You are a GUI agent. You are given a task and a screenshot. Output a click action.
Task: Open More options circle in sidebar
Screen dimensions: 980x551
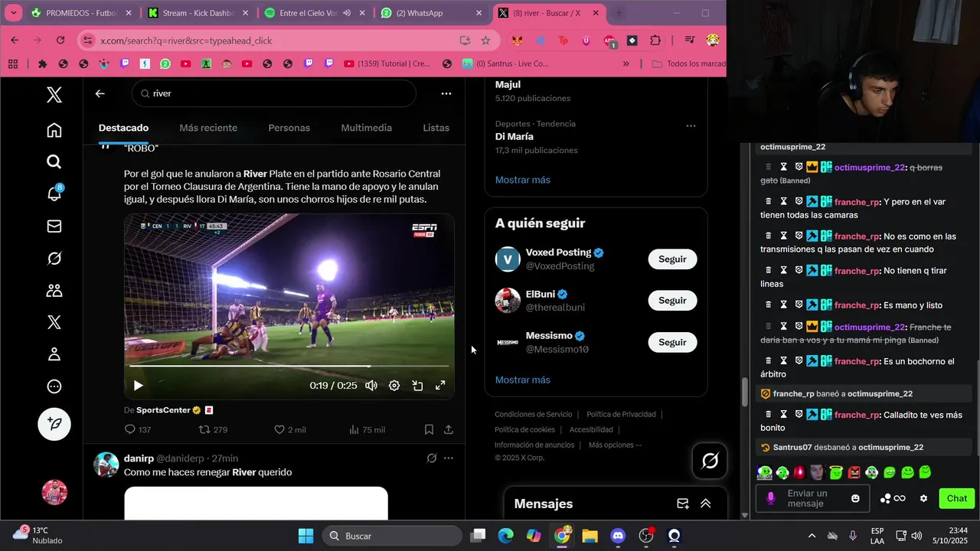click(54, 386)
